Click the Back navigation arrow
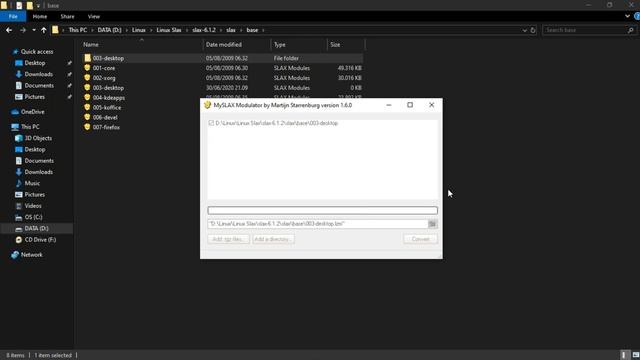 (x=9, y=30)
